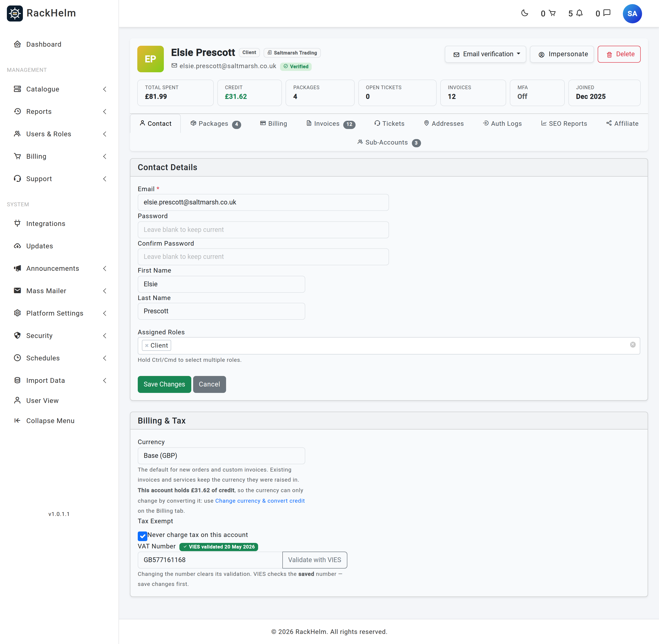Click the red Delete button
The width and height of the screenshot is (659, 644).
(x=619, y=54)
